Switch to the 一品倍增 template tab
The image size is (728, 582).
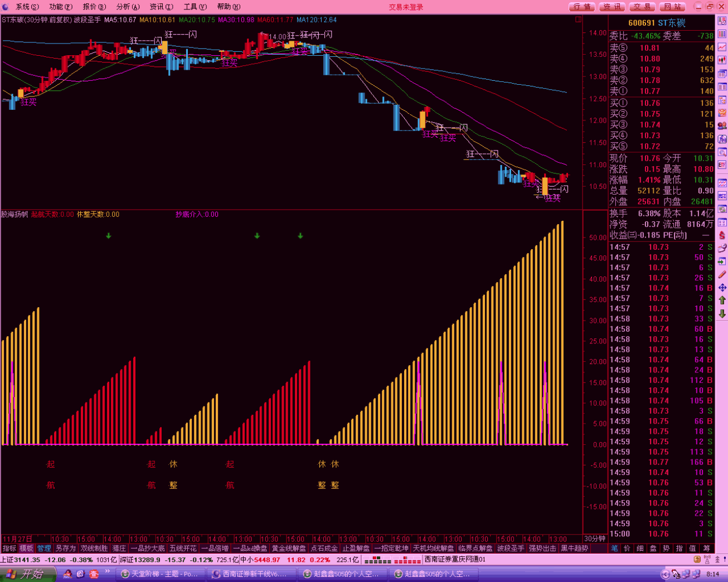point(215,549)
